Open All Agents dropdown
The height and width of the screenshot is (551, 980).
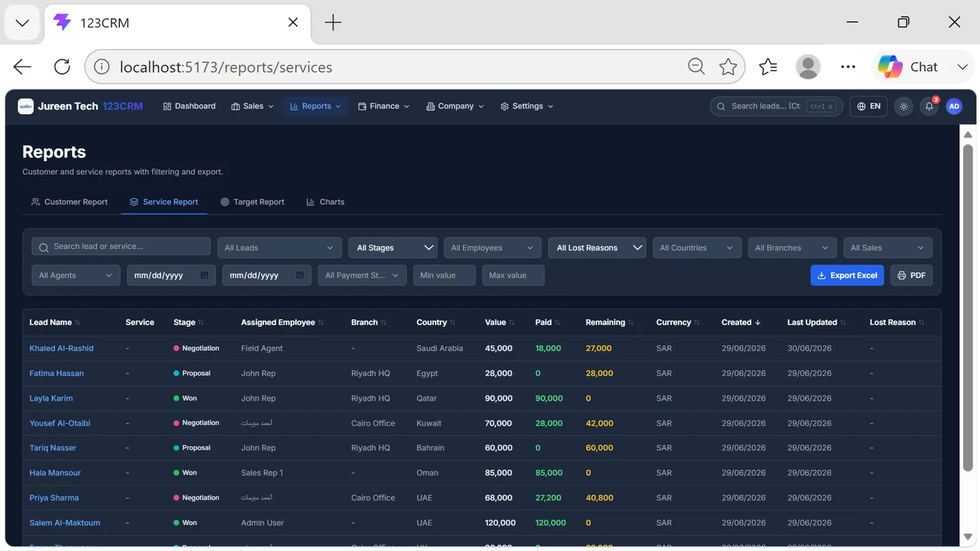coord(76,275)
